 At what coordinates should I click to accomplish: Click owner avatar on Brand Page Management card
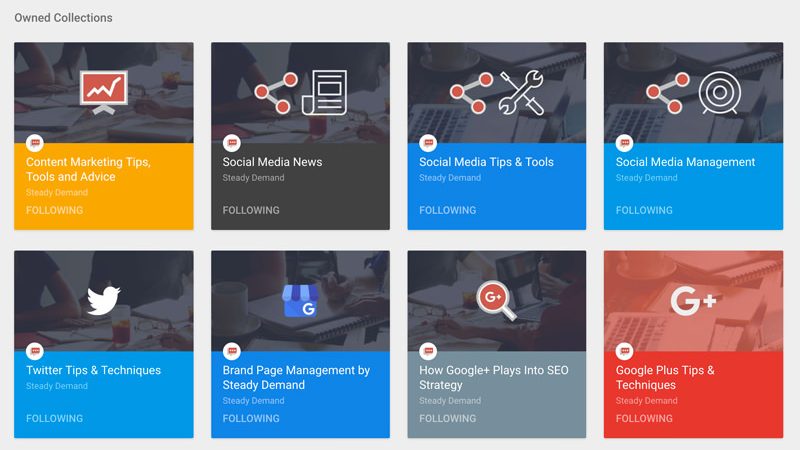232,351
